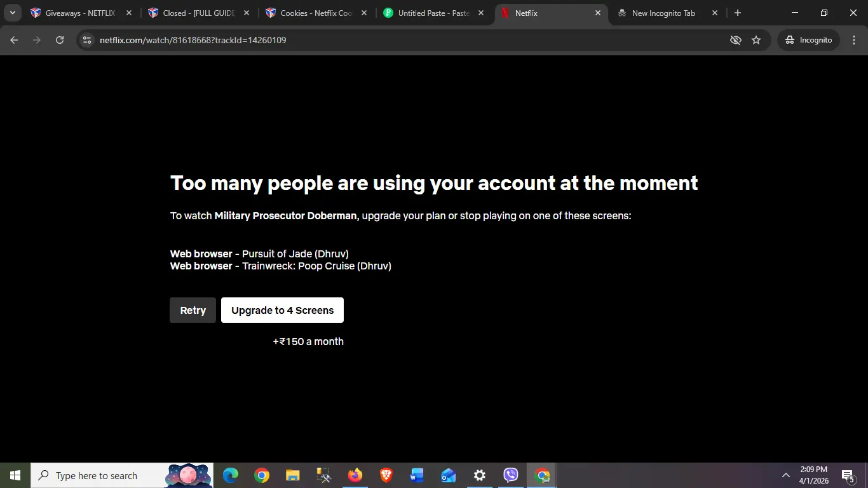This screenshot has height=488, width=868.
Task: Open third-party cookie blocking eye icon
Action: pyautogui.click(x=736, y=40)
